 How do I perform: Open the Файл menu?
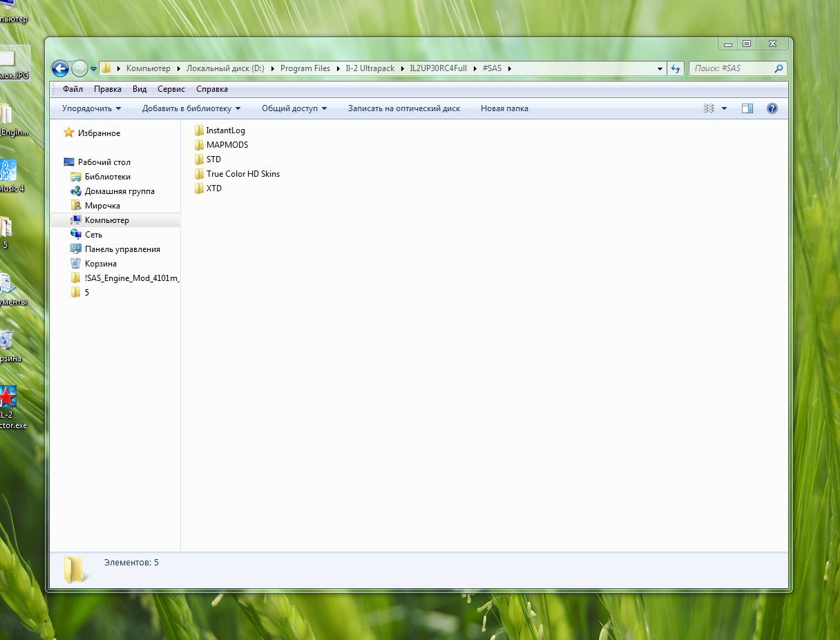73,89
